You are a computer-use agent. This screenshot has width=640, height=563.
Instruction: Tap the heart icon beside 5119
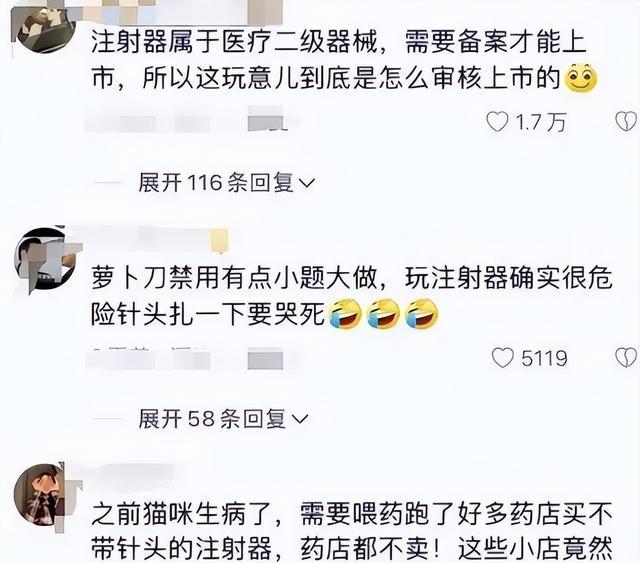(x=502, y=358)
